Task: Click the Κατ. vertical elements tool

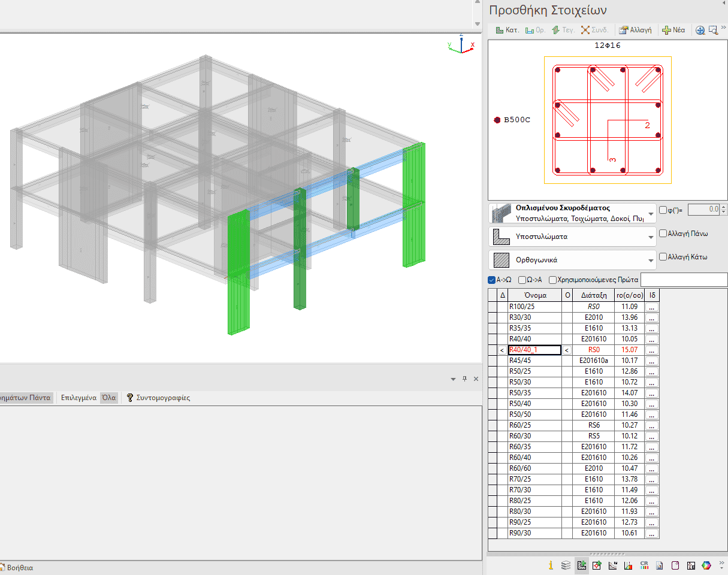Action: click(507, 30)
